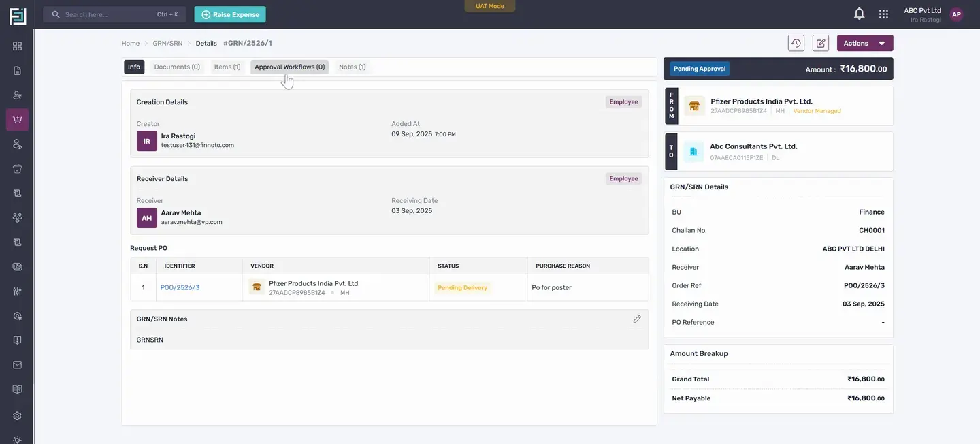Open the apps grid menu

coord(883,14)
